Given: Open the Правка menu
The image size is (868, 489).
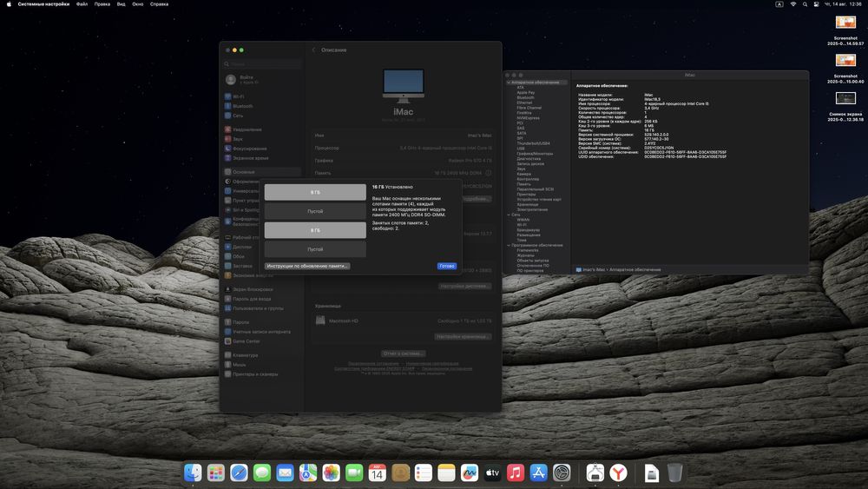Looking at the screenshot, I should pyautogui.click(x=102, y=3).
